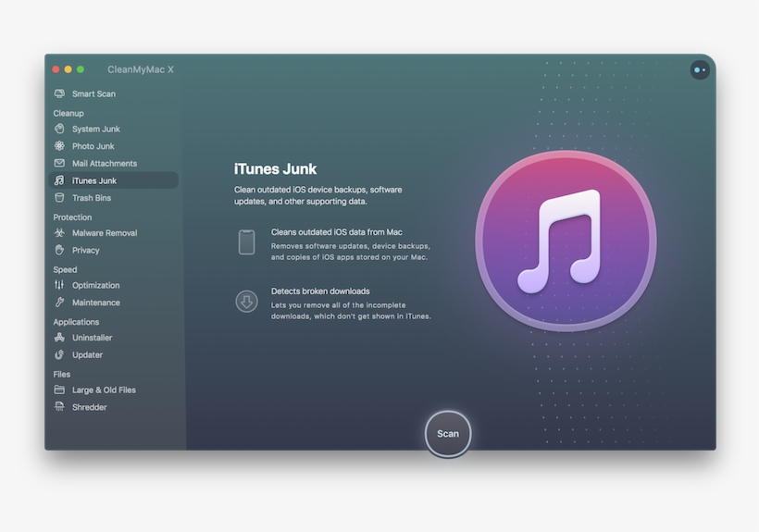The image size is (759, 532).
Task: Click the large iTunes music note logo
Action: click(x=566, y=241)
